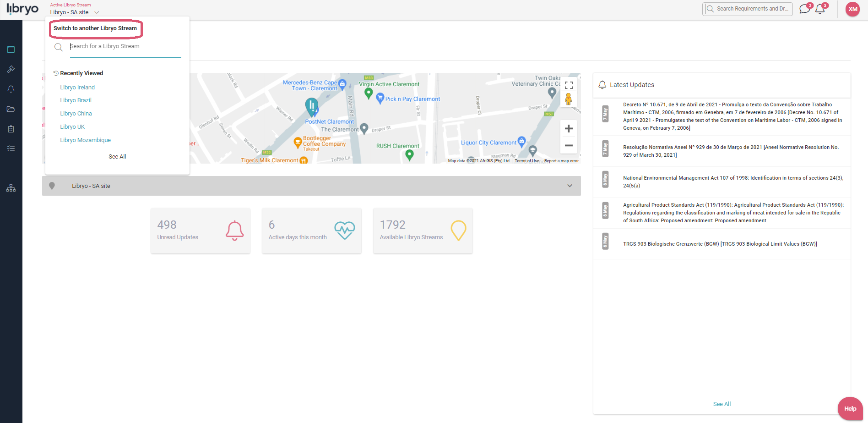
Task: Open the gavel legal requirements sidebar icon
Action: pyautogui.click(x=11, y=69)
